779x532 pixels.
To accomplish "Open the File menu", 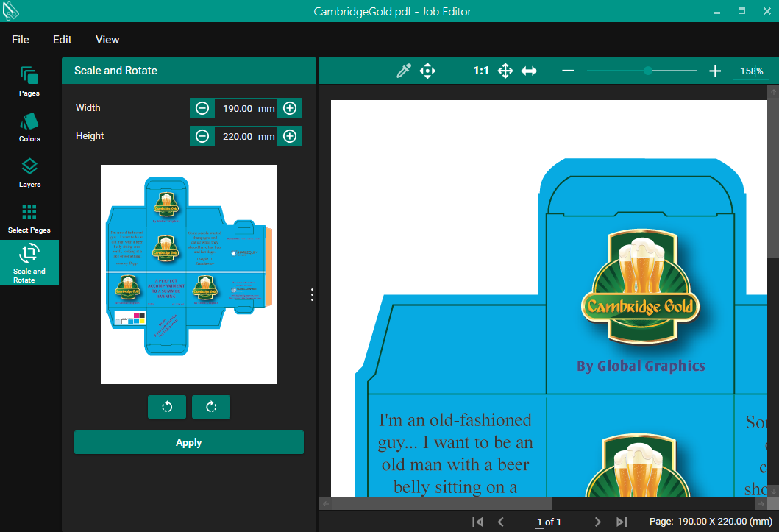I will (x=21, y=40).
